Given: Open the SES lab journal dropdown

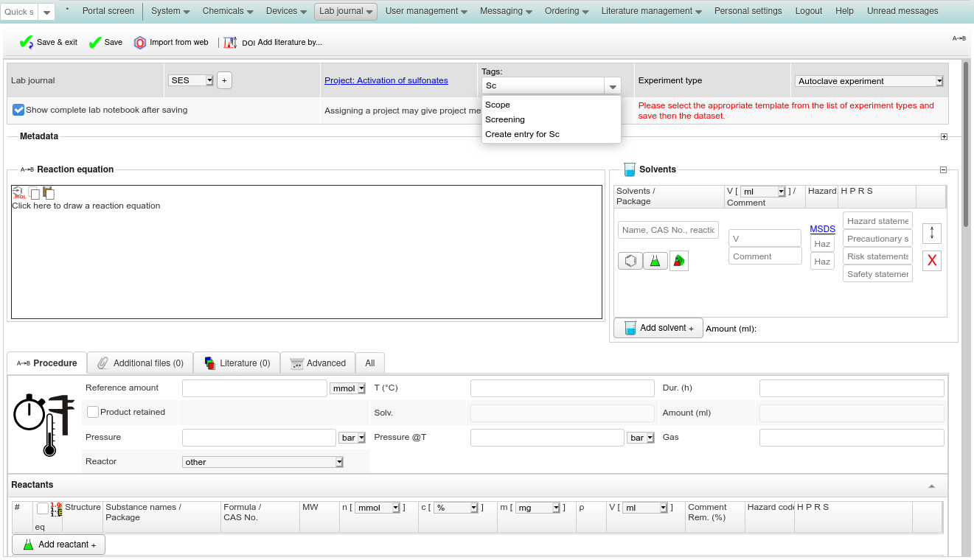Looking at the screenshot, I should pos(192,80).
